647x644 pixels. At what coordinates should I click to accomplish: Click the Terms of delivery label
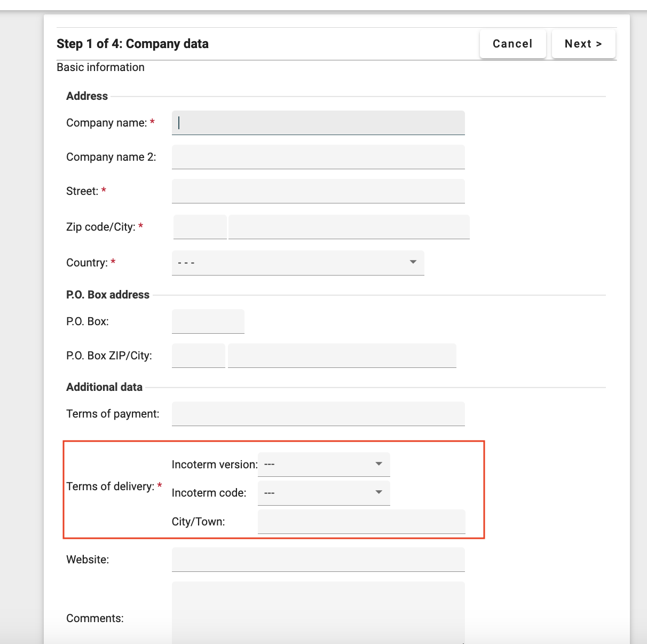coord(110,486)
